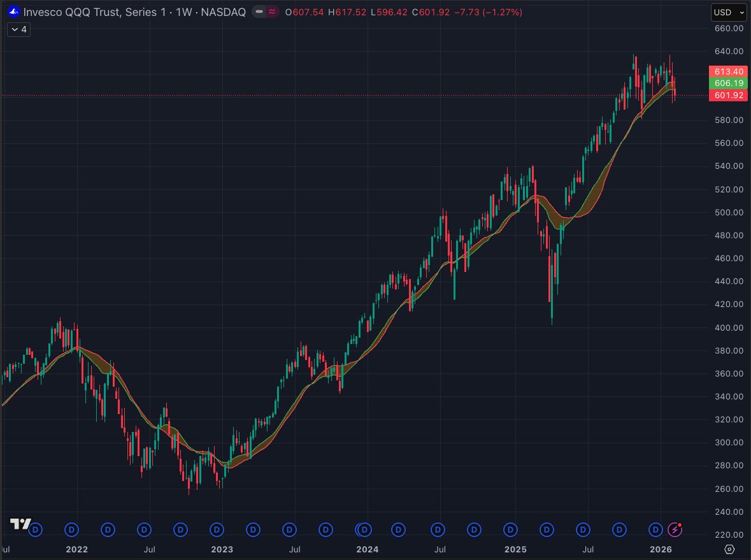Screen dimensions: 751x560
Task: Click the green 606.19 indicator price tag
Action: pyautogui.click(x=729, y=83)
